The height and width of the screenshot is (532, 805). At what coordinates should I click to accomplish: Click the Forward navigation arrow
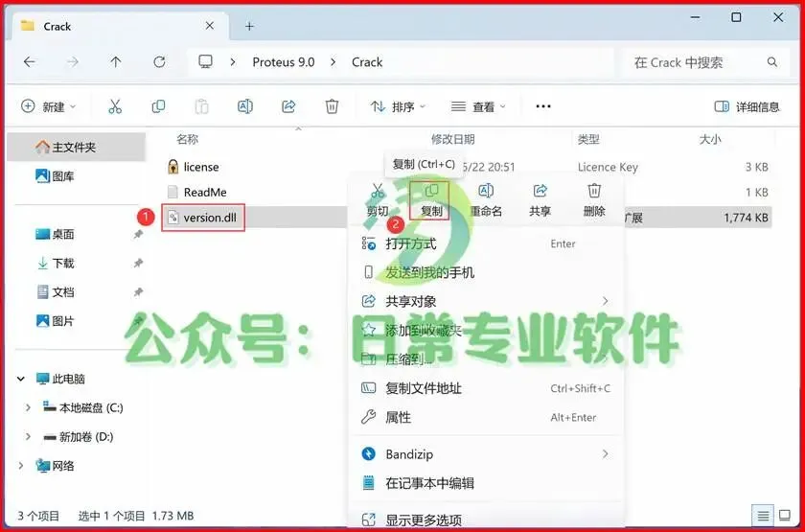coord(73,62)
